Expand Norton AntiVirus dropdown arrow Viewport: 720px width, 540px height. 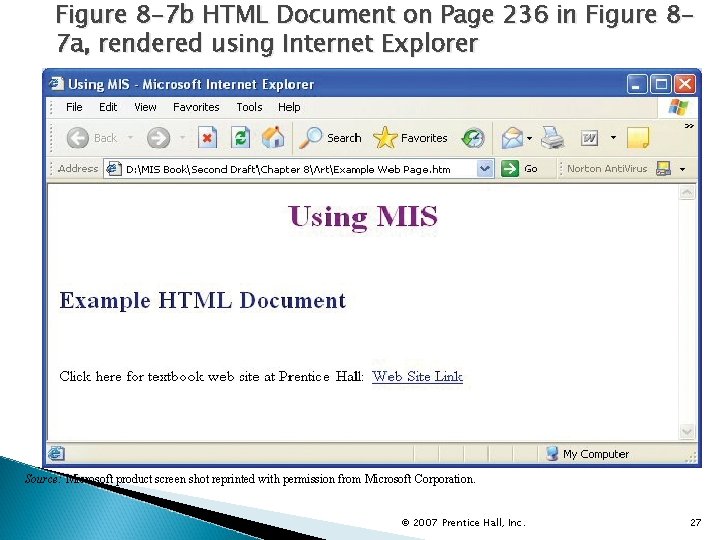click(683, 169)
